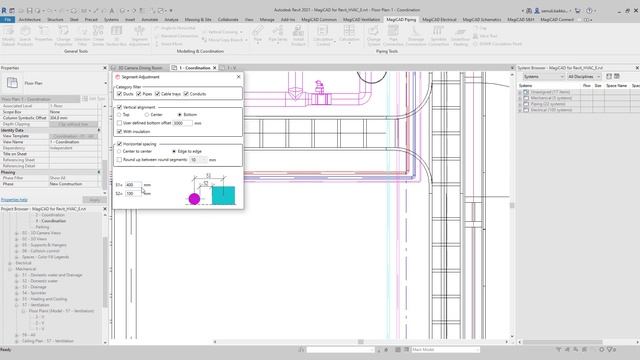Collapse the 57 - Ventilation tree node
The image size is (640, 360).
17,305
